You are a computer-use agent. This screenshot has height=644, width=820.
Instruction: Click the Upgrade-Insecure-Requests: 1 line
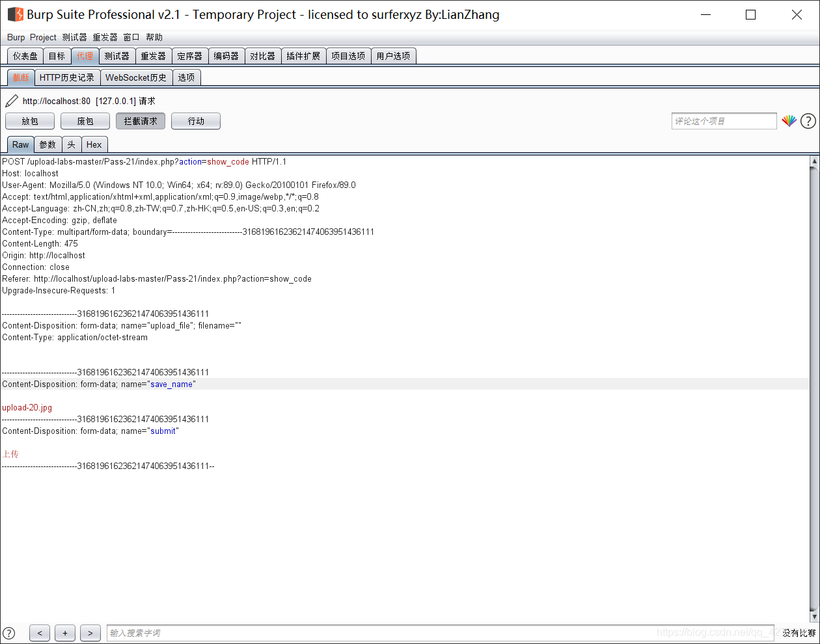click(x=59, y=291)
